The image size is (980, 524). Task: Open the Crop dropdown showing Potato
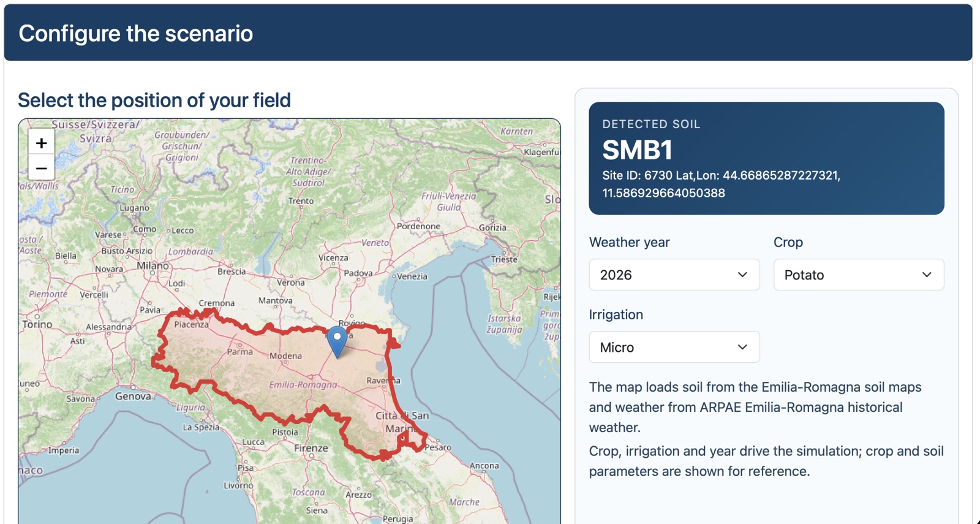(859, 275)
